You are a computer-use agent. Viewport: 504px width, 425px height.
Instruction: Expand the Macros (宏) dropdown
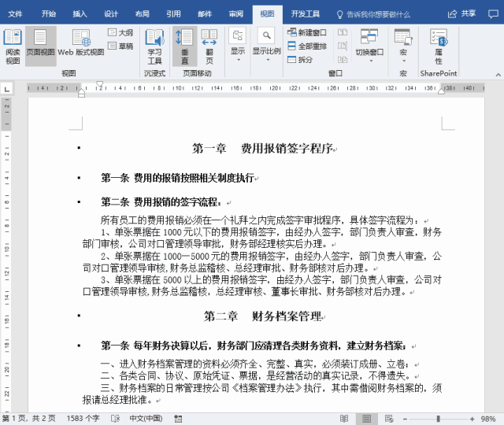tap(403, 46)
